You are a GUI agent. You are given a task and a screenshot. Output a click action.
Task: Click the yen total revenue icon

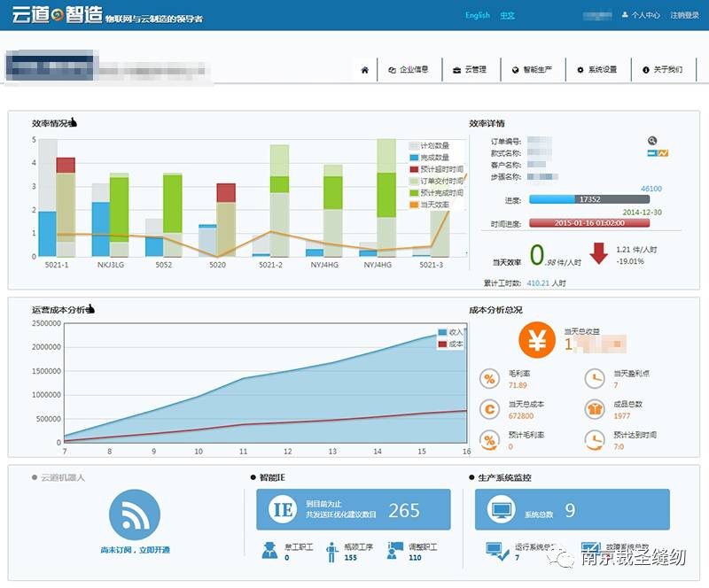click(536, 339)
